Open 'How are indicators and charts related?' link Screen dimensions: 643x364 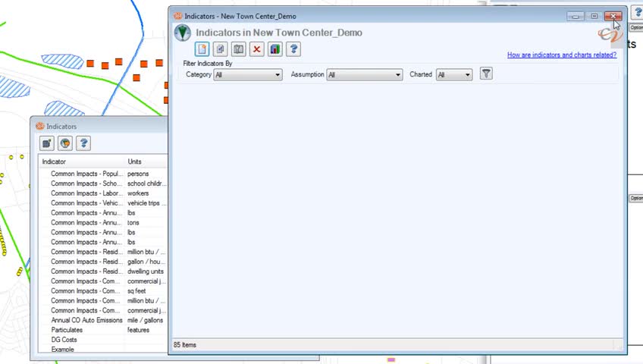(562, 55)
